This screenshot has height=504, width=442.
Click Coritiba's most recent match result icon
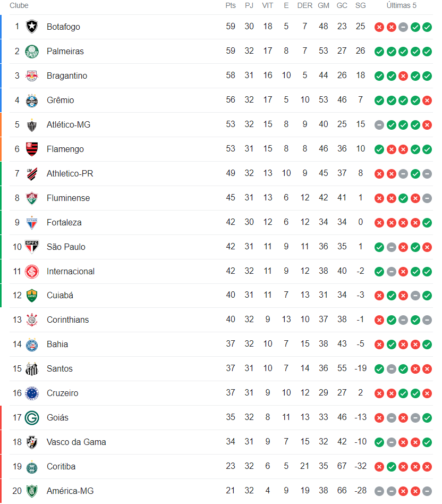427,466
